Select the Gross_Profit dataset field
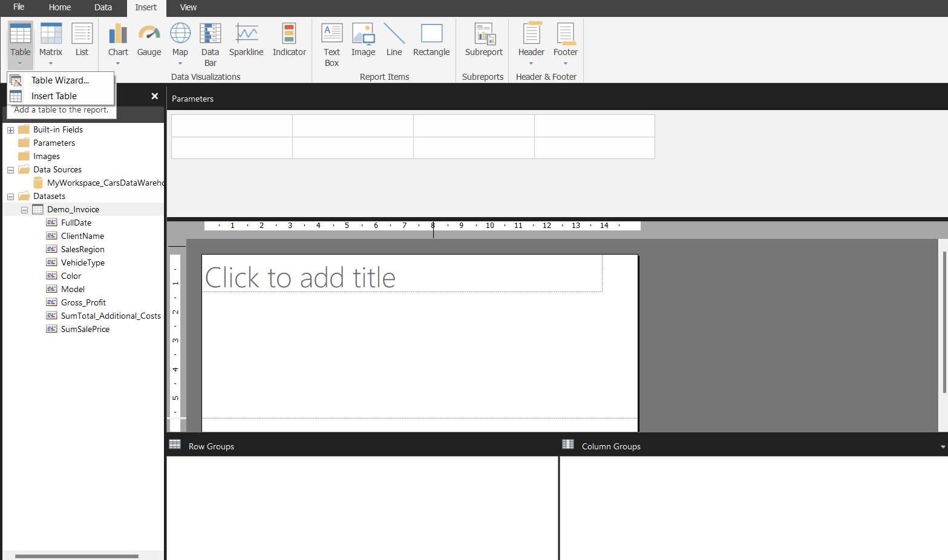The height and width of the screenshot is (560, 948). click(83, 302)
